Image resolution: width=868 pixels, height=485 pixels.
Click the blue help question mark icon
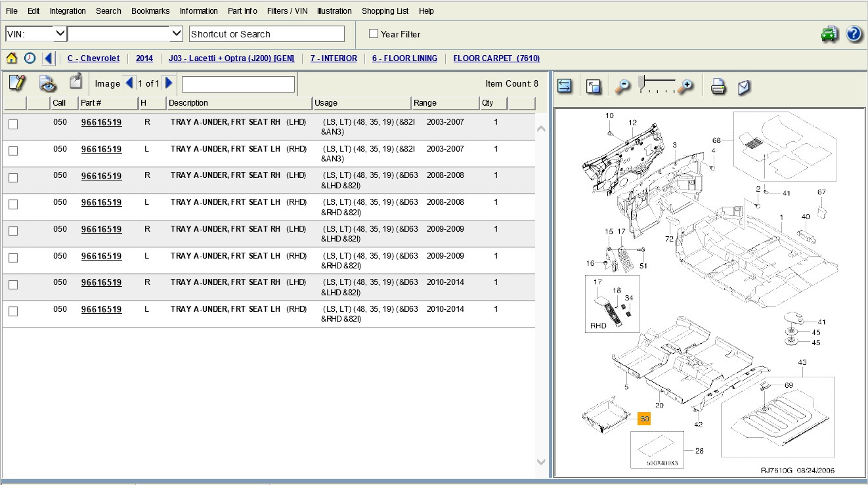coord(854,34)
